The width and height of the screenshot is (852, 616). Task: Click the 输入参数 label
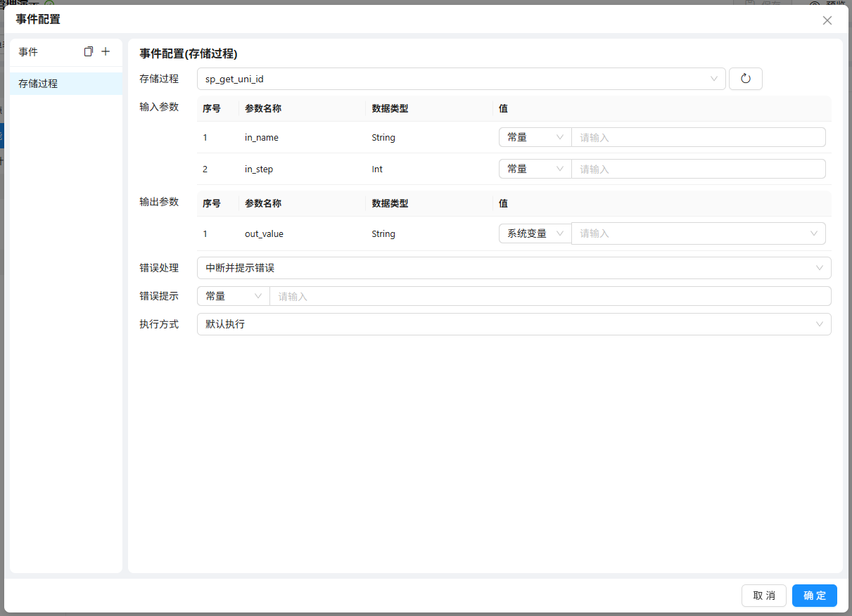(x=159, y=107)
